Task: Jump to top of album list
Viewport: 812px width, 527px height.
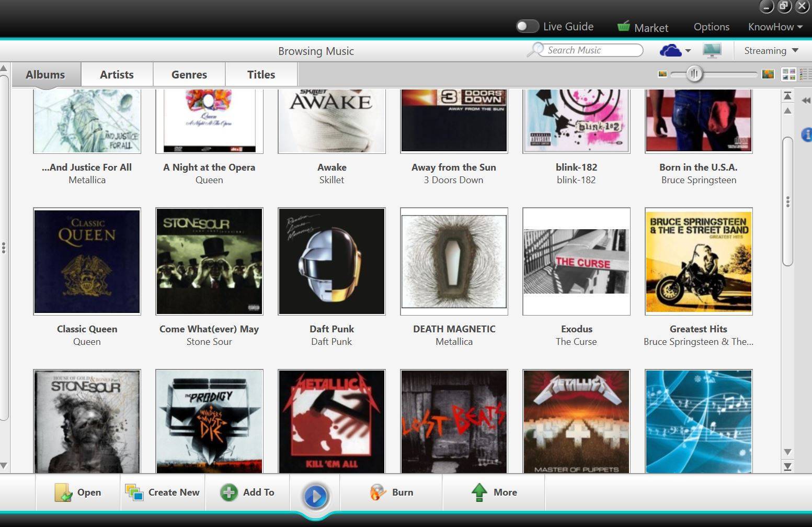Action: tap(787, 96)
